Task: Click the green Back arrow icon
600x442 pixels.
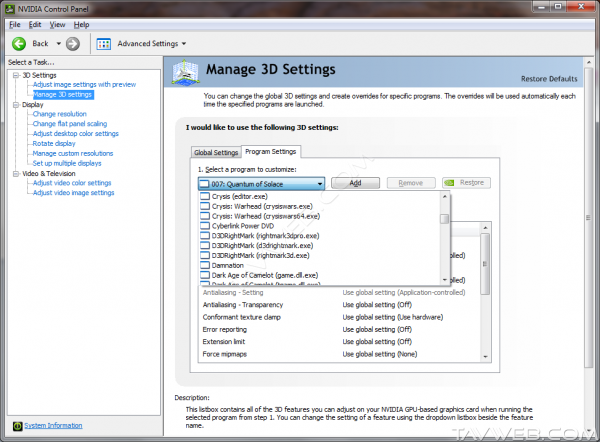Action: click(19, 44)
